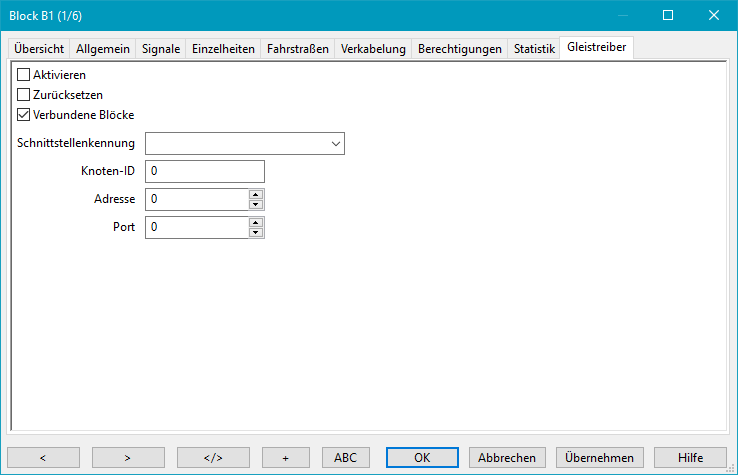Go to previous block with < button

(43, 457)
